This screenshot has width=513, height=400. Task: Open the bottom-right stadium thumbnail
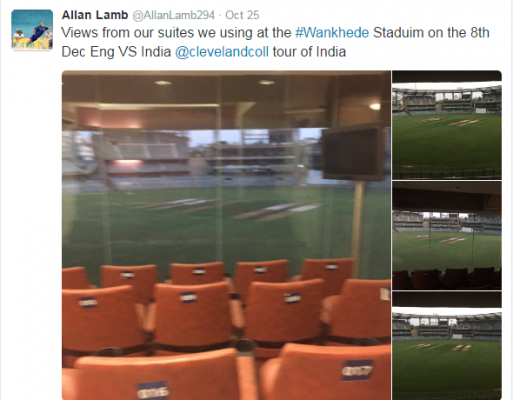coord(447,346)
